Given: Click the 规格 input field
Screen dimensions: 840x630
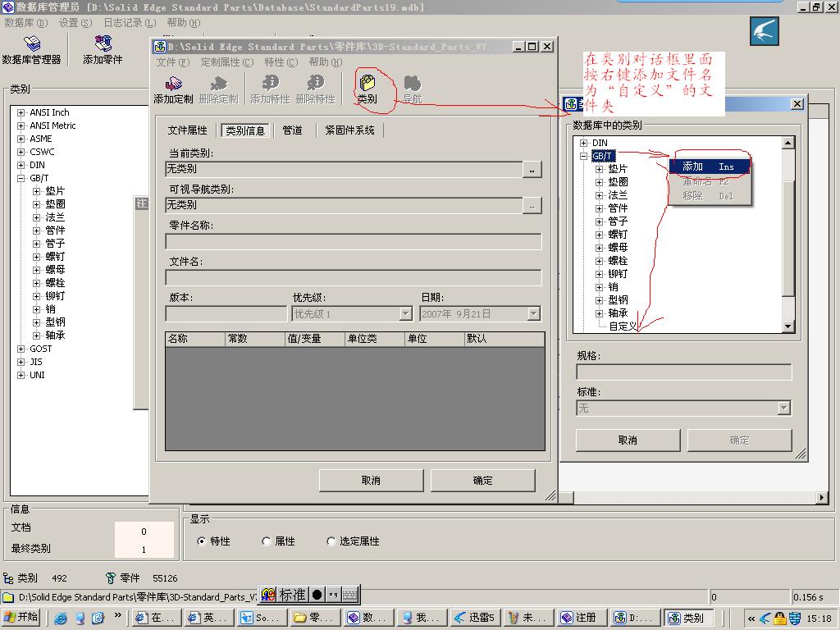Looking at the screenshot, I should [x=684, y=372].
